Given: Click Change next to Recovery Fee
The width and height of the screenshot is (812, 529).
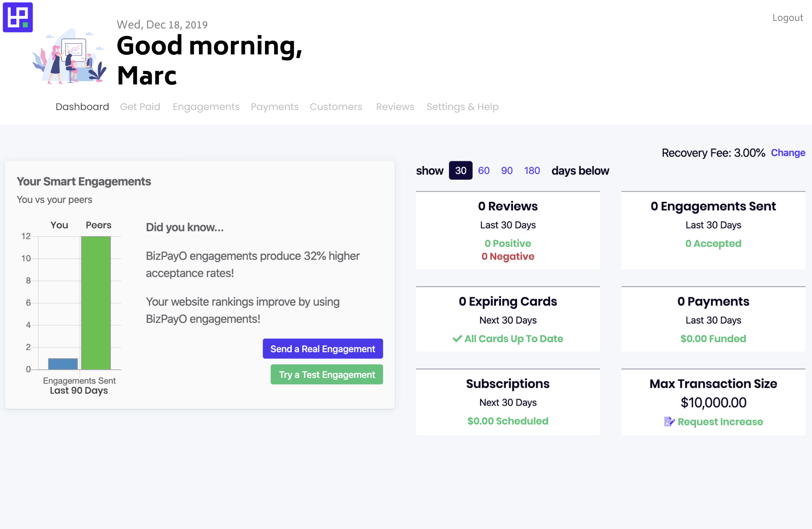Looking at the screenshot, I should point(788,153).
